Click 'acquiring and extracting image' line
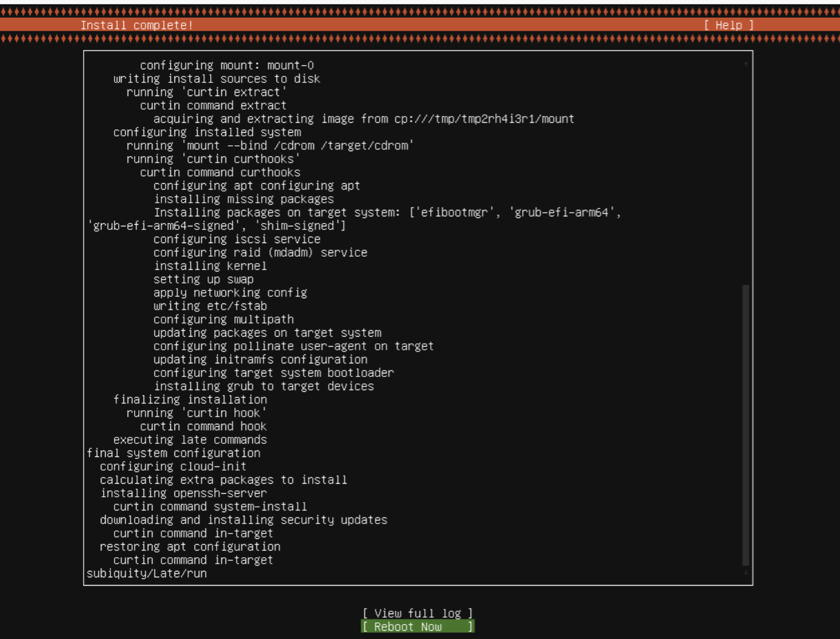Viewport: 840px width, 639px height. [x=364, y=119]
